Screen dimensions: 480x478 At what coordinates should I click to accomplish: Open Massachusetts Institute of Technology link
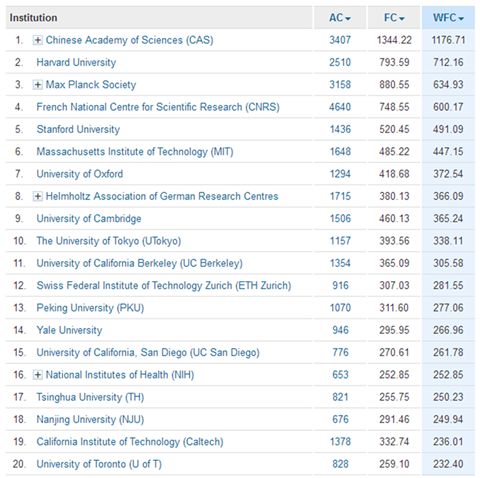point(135,152)
